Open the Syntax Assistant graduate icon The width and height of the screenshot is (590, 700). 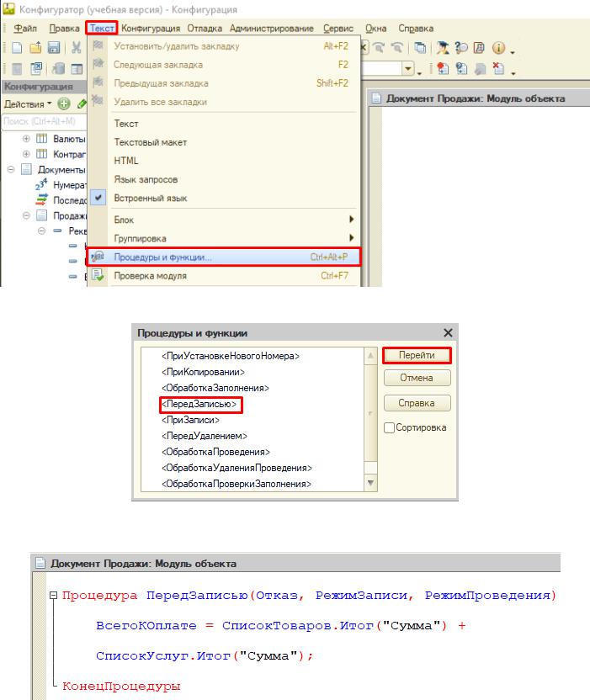pos(443,47)
